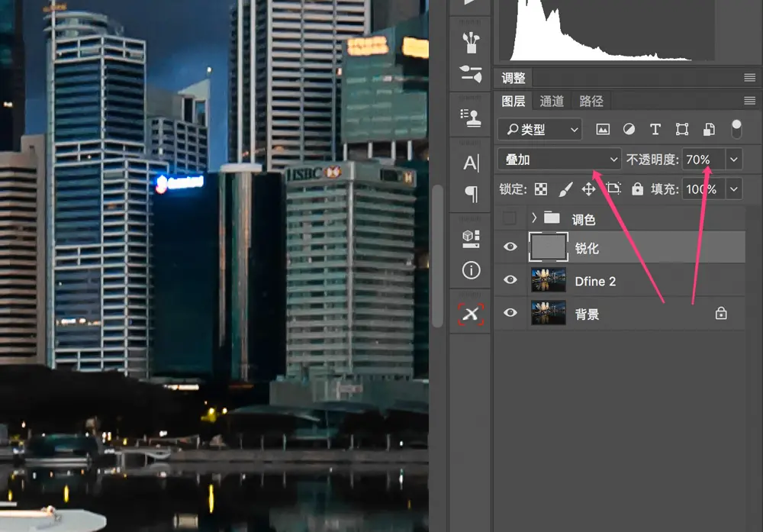Select the Dfine 2 layer thumbnail
Screen dimensions: 763x532
[x=548, y=280]
